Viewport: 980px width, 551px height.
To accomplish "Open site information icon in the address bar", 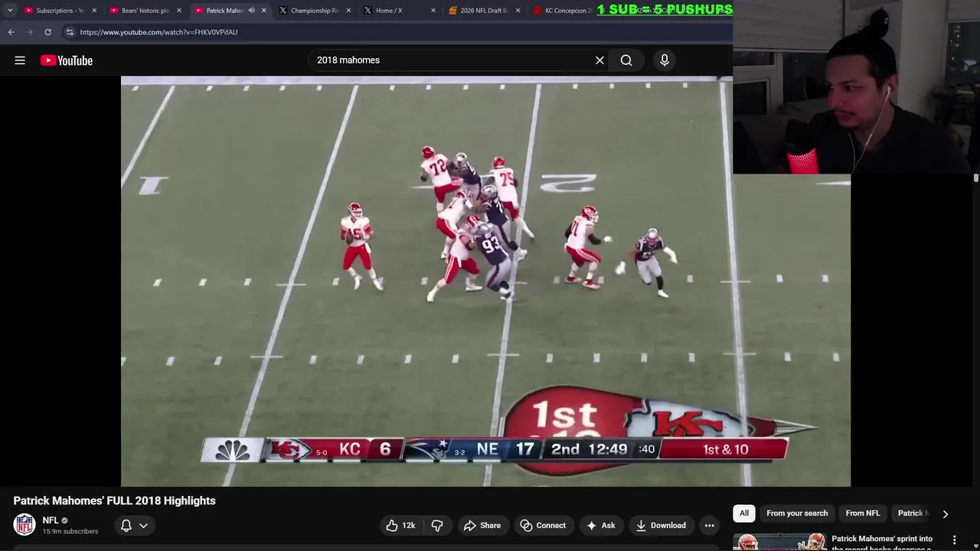I will coord(70,32).
